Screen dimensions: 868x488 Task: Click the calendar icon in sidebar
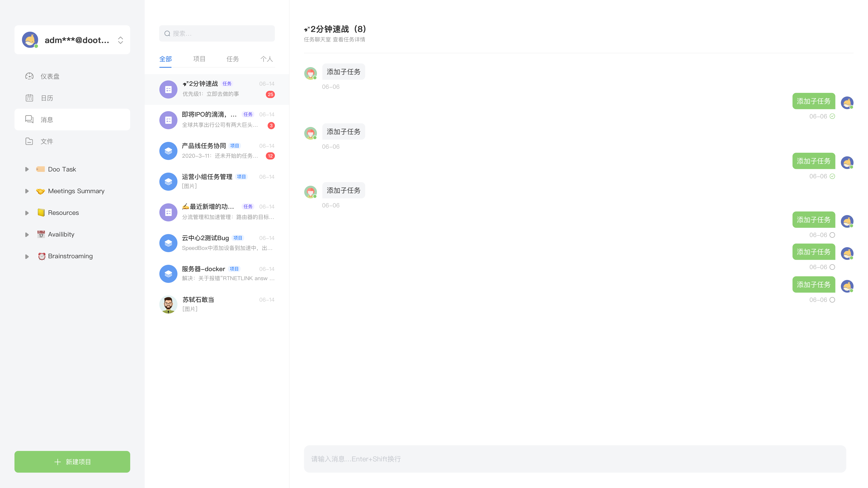(x=29, y=98)
